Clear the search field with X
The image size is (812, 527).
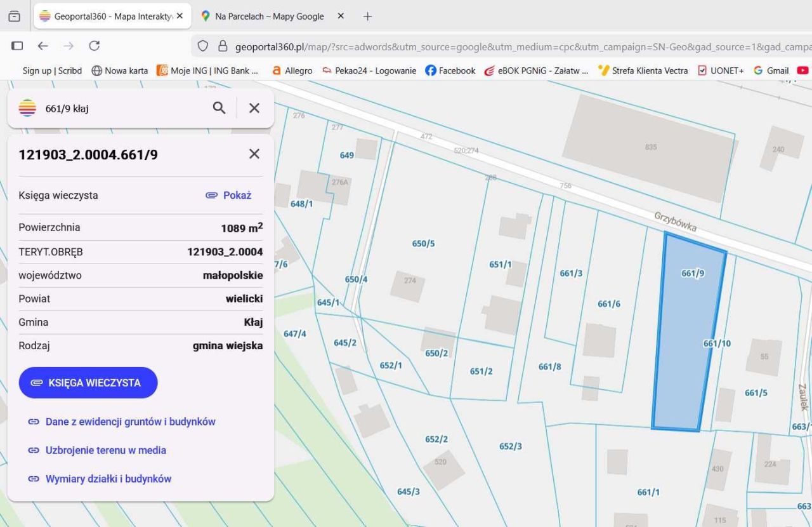pos(254,108)
